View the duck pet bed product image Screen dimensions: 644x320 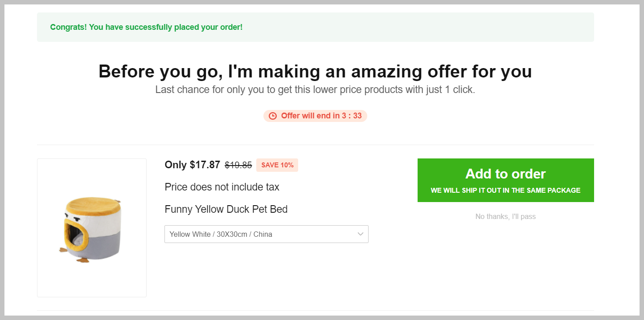point(92,228)
